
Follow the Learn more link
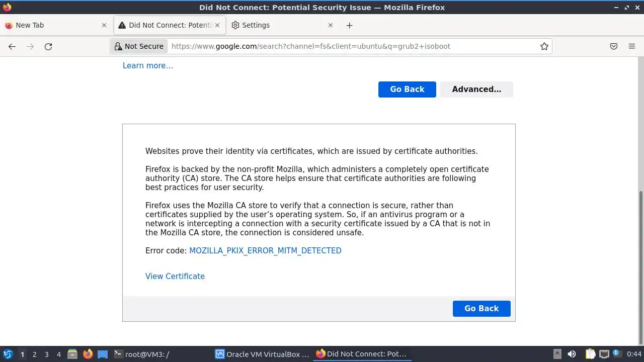click(148, 65)
